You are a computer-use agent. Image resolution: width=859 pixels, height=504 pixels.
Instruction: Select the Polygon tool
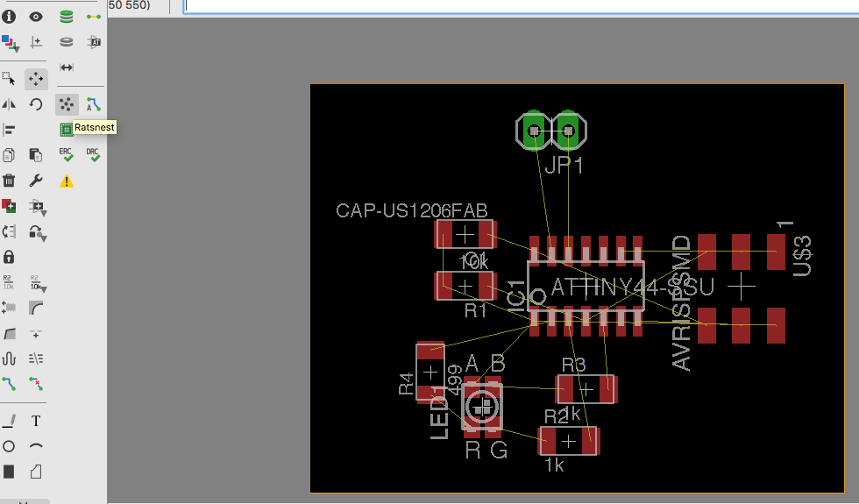(x=36, y=472)
